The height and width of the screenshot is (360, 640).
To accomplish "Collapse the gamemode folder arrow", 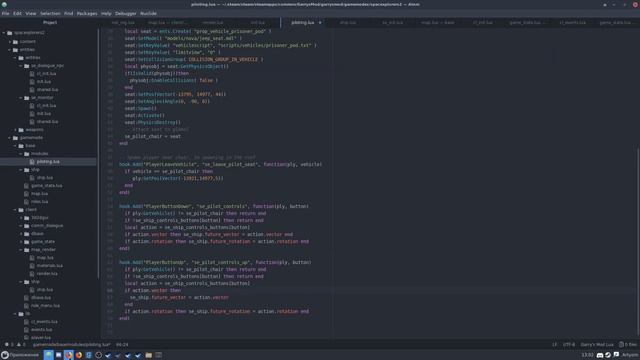I will point(10,138).
